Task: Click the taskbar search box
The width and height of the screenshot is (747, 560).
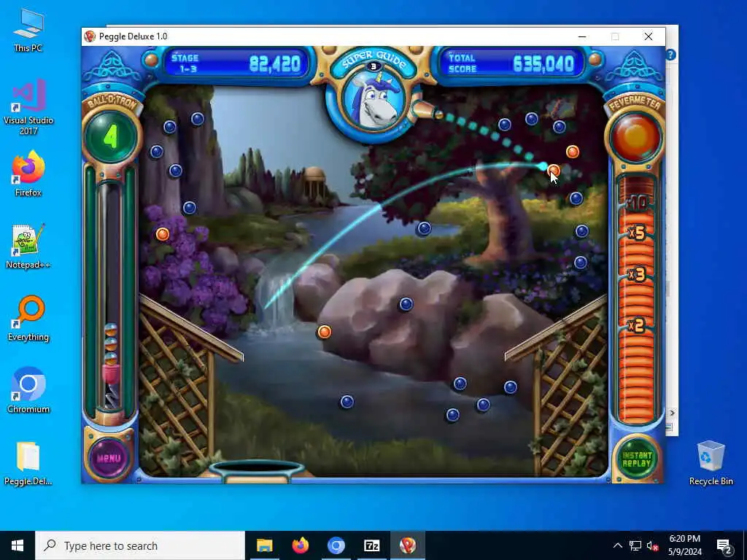Action: click(x=140, y=545)
